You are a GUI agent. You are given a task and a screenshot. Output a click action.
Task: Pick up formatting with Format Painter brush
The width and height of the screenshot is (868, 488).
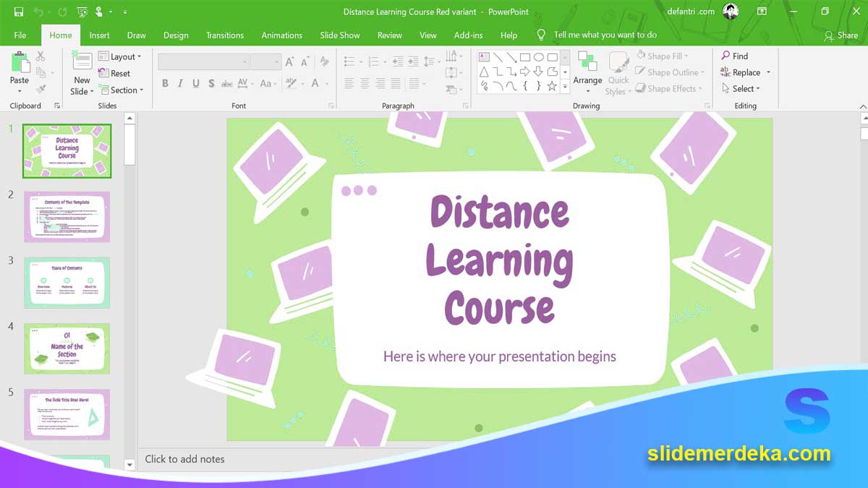(41, 89)
